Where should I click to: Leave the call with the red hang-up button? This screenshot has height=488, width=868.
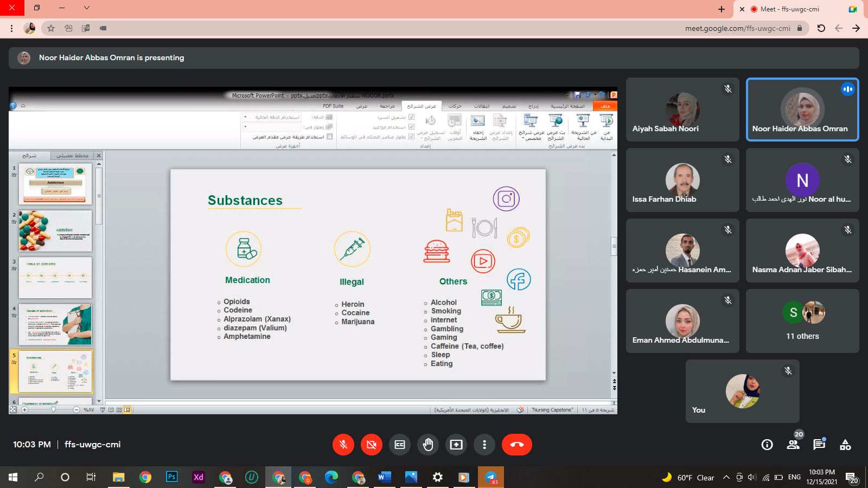pos(516,445)
